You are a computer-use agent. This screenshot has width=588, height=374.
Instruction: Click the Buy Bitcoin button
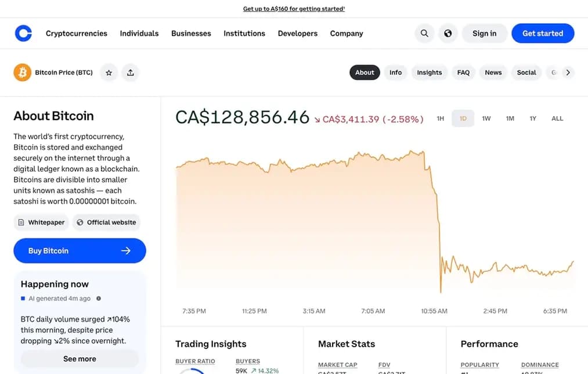(x=80, y=251)
